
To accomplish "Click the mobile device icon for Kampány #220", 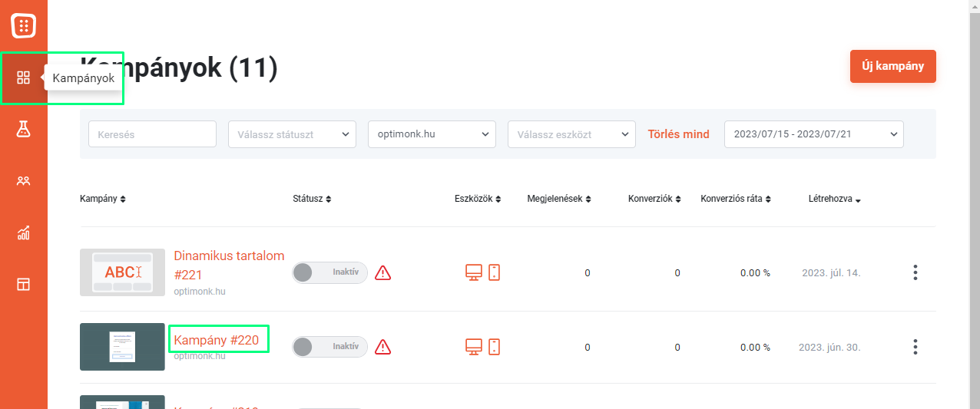I will 494,347.
